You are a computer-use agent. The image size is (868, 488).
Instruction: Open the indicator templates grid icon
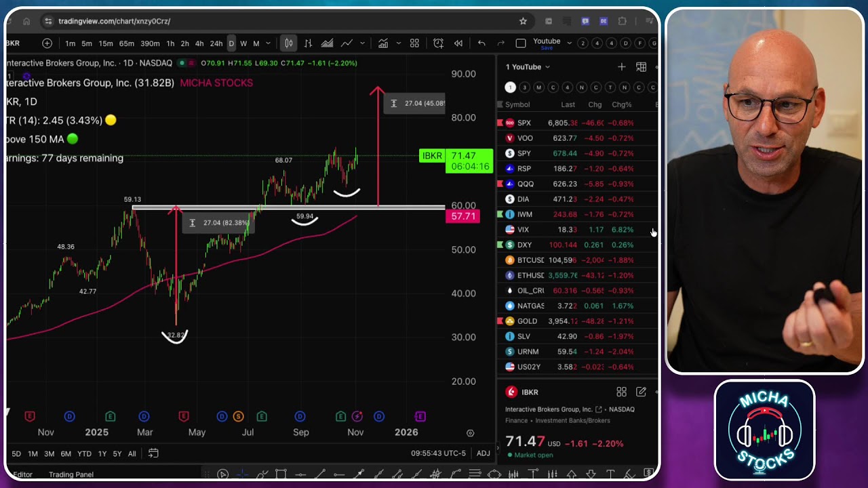click(414, 43)
